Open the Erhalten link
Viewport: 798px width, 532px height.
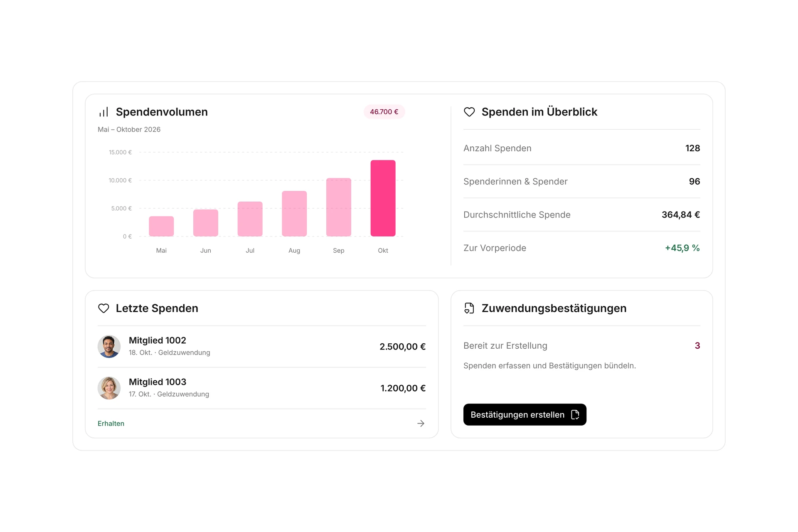(x=111, y=424)
